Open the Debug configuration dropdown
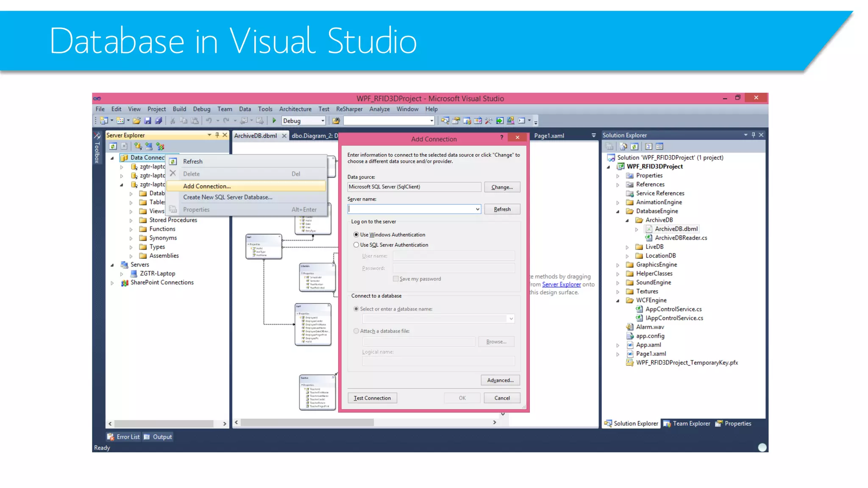The width and height of the screenshot is (868, 488). (323, 121)
